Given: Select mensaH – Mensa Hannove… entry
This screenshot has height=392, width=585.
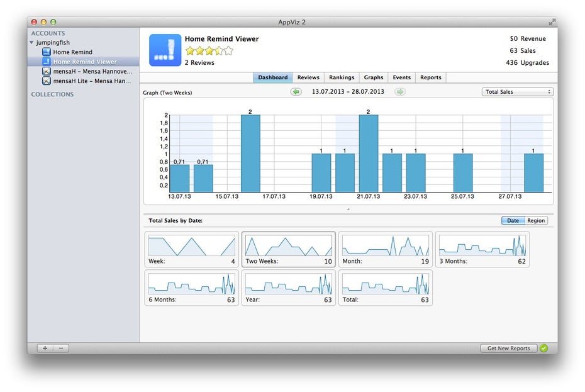Looking at the screenshot, I should [x=84, y=71].
